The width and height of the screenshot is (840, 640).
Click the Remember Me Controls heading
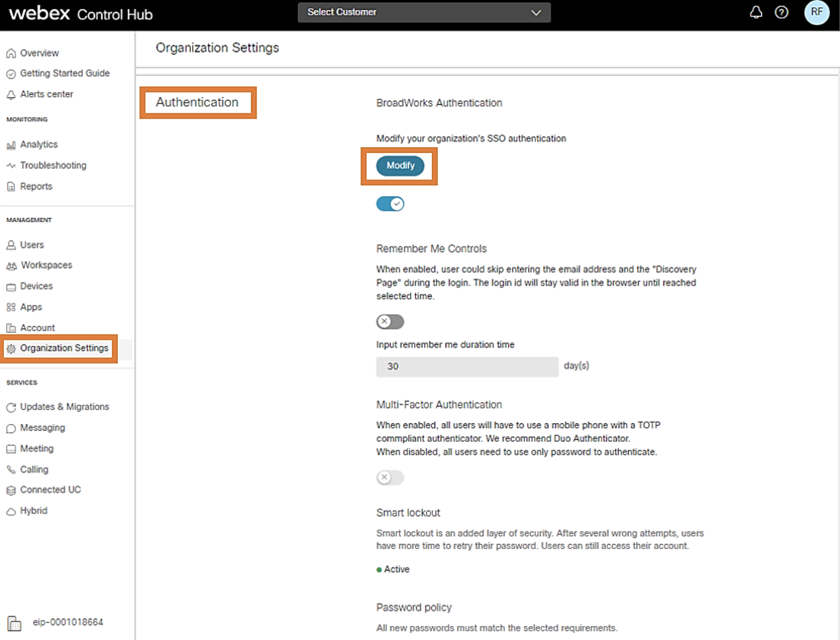[x=431, y=249]
